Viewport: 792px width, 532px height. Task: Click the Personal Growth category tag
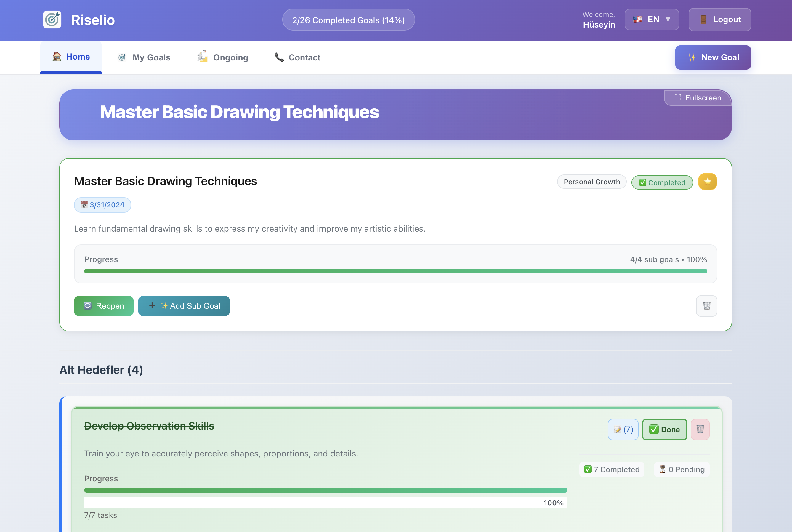coord(591,182)
